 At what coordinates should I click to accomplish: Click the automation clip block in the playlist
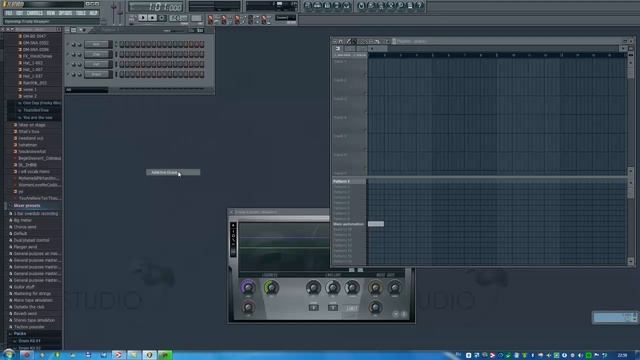pos(376,224)
